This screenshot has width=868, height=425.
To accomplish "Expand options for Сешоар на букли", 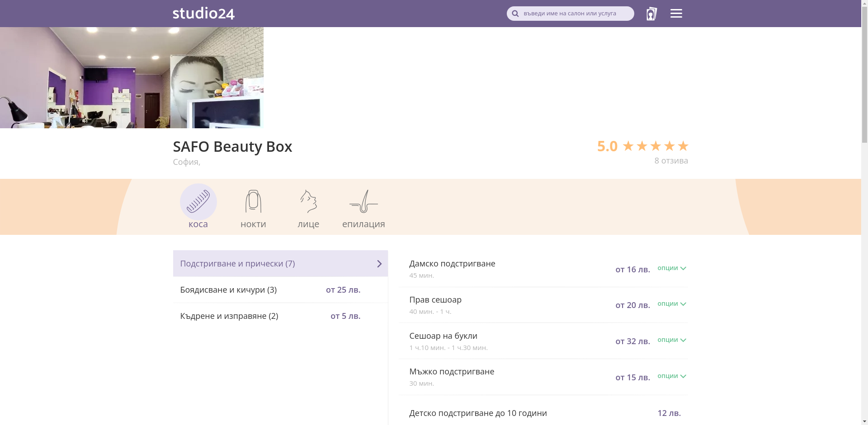I will [672, 340].
